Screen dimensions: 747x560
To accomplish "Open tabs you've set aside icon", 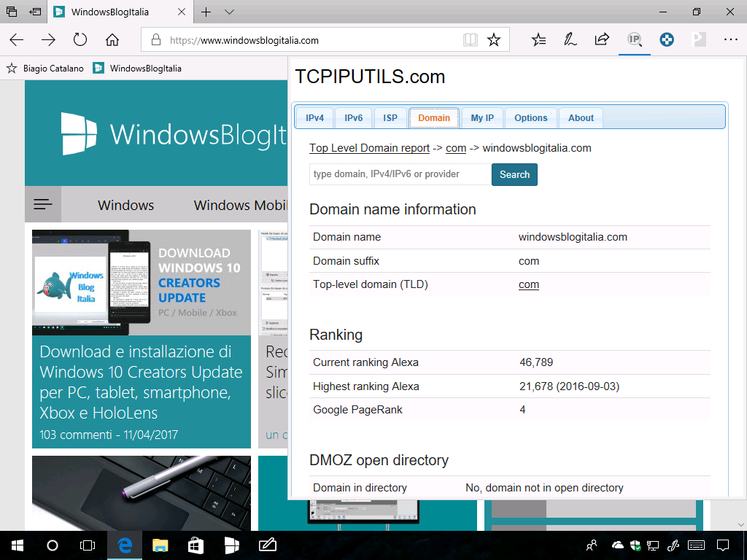I will (12, 12).
